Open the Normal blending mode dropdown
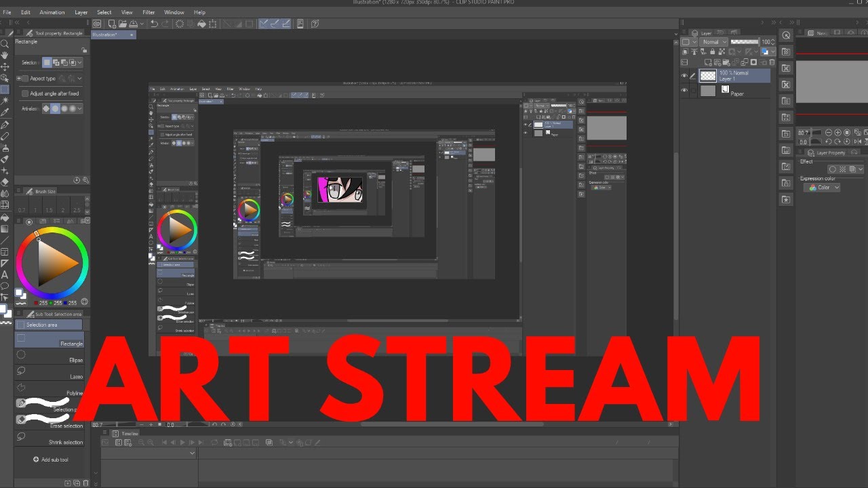868x488 pixels. [714, 42]
